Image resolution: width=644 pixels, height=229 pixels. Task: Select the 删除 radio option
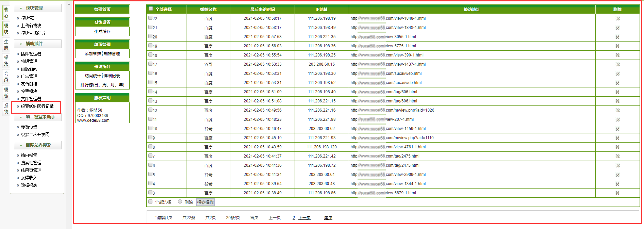(x=180, y=202)
